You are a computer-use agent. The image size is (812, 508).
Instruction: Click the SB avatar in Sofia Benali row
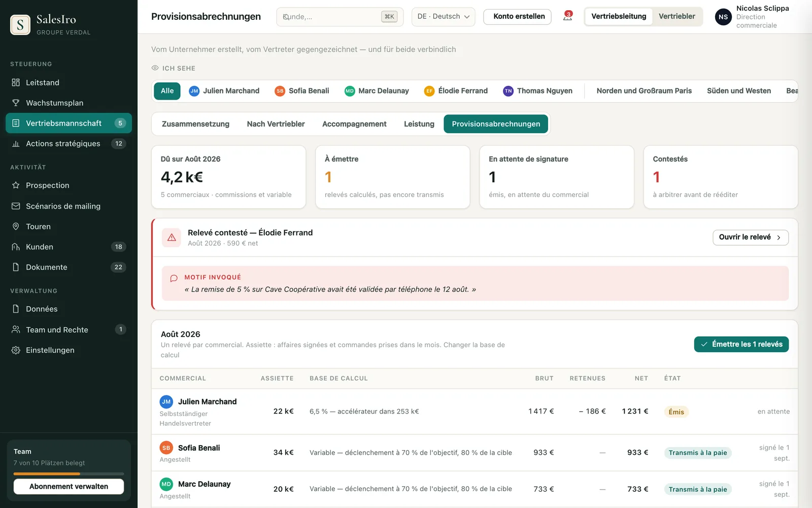(166, 448)
